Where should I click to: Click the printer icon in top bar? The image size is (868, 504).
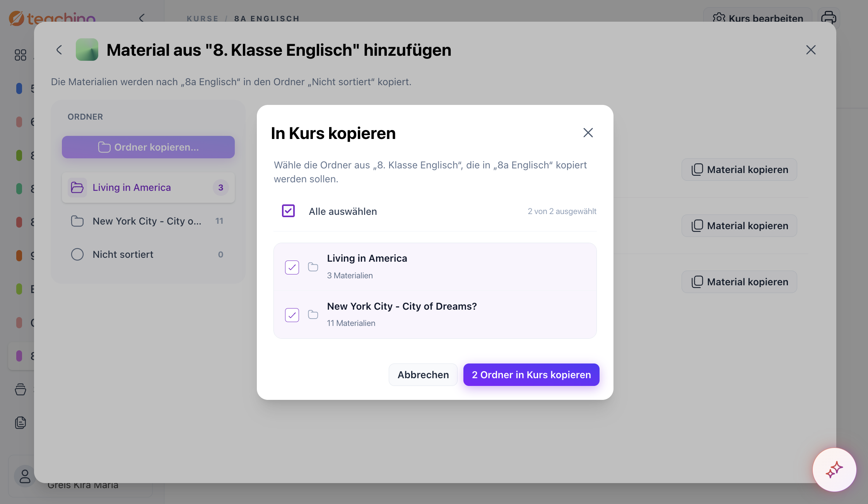coord(829,18)
